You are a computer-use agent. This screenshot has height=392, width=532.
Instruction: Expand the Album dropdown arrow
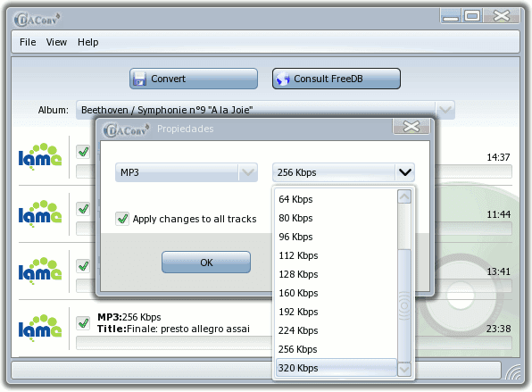[445, 110]
